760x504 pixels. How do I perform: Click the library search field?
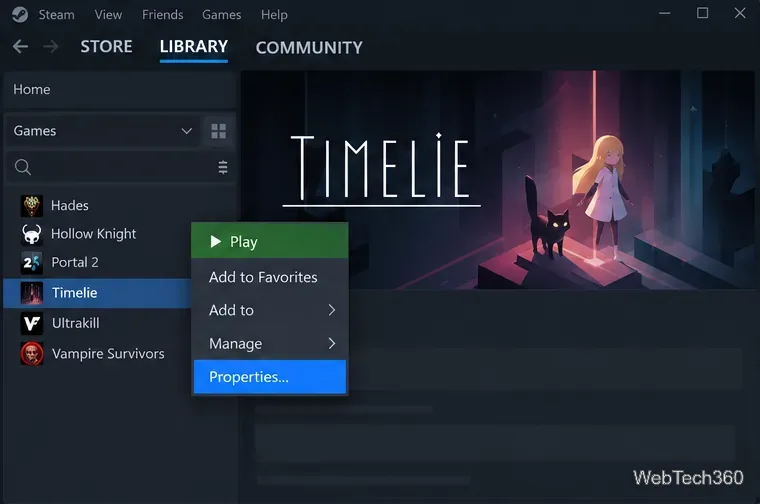click(119, 167)
